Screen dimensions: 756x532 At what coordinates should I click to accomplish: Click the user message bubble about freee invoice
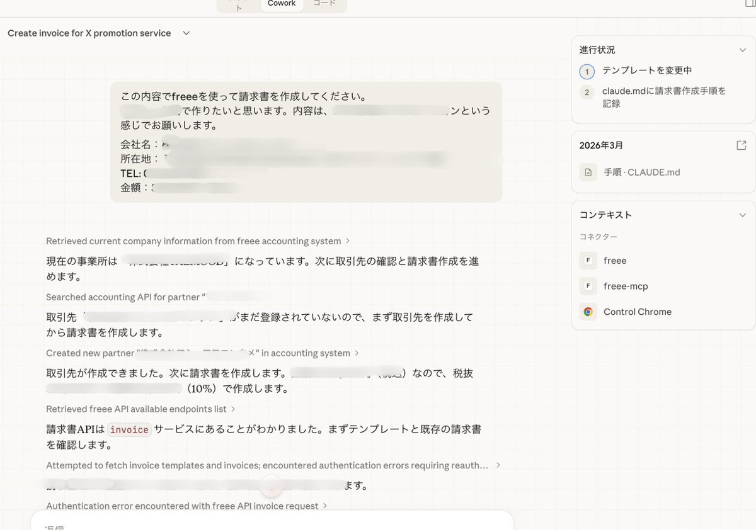(x=306, y=142)
